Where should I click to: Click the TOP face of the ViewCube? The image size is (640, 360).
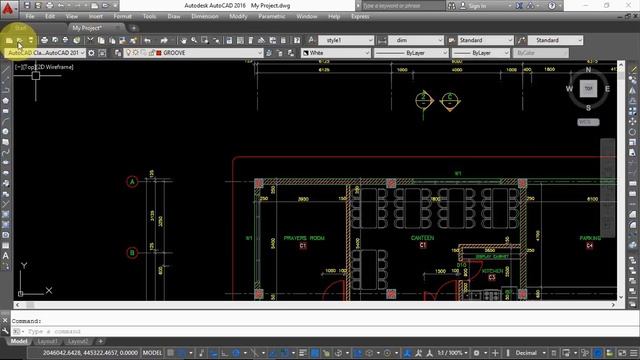click(x=588, y=89)
